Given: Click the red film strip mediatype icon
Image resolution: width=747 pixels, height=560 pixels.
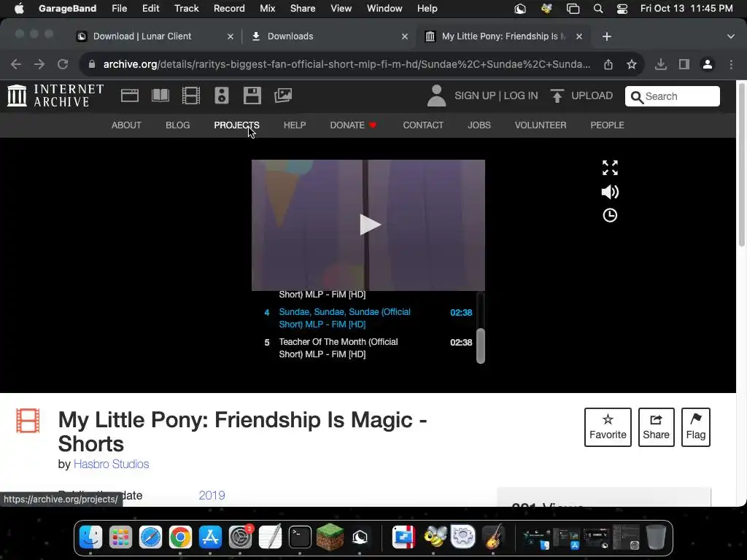Looking at the screenshot, I should [28, 421].
